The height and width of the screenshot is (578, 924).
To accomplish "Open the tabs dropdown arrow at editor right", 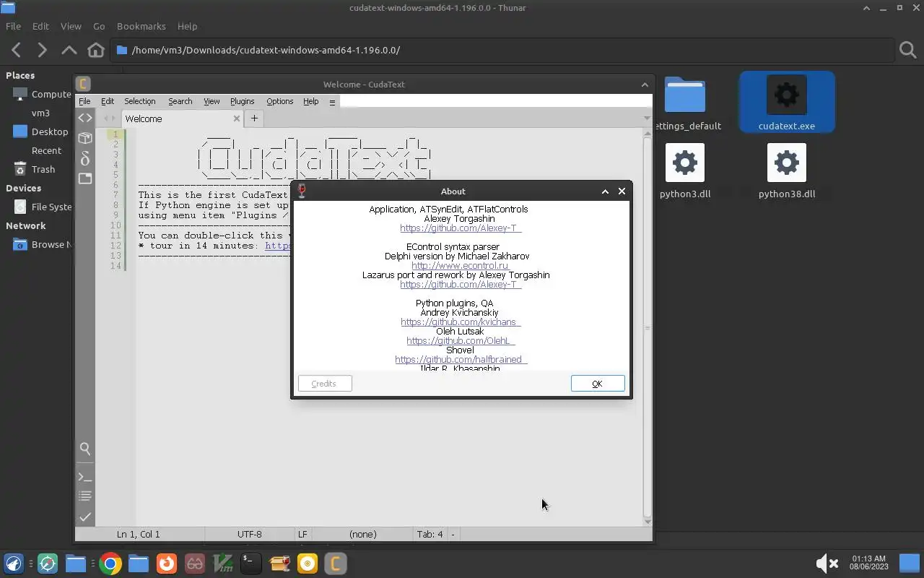I will point(647,118).
